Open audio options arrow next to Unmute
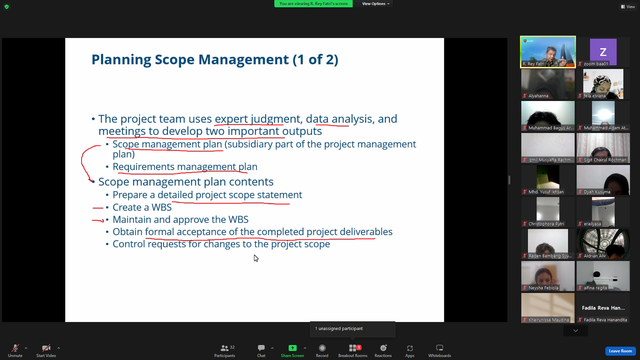640x360 pixels. pyautogui.click(x=26, y=348)
